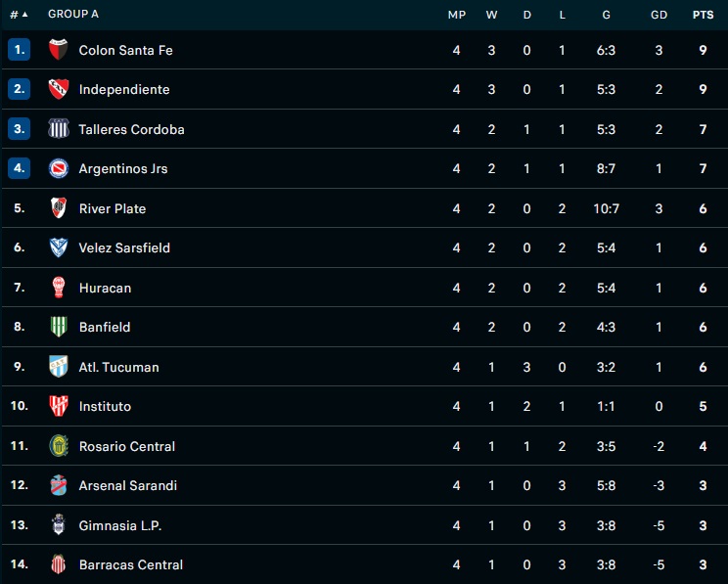Click the Argentinos Jrs team badge
Image resolution: width=728 pixels, height=584 pixels.
click(59, 169)
